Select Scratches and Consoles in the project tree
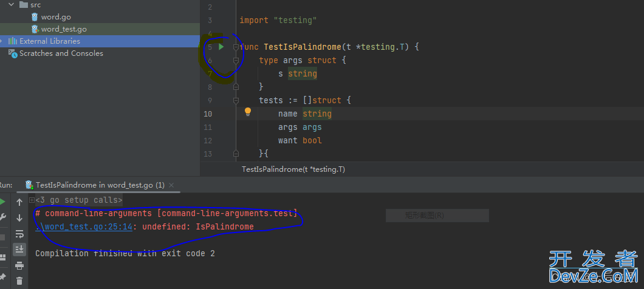644x289 pixels. coord(61,53)
